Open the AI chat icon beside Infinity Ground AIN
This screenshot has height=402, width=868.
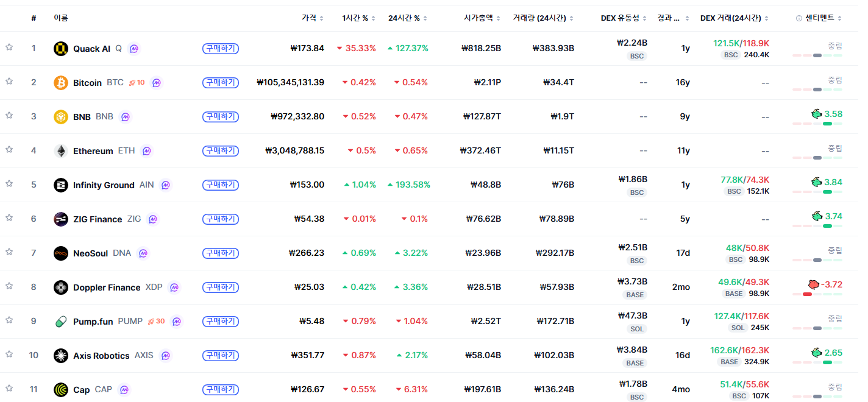click(x=165, y=185)
